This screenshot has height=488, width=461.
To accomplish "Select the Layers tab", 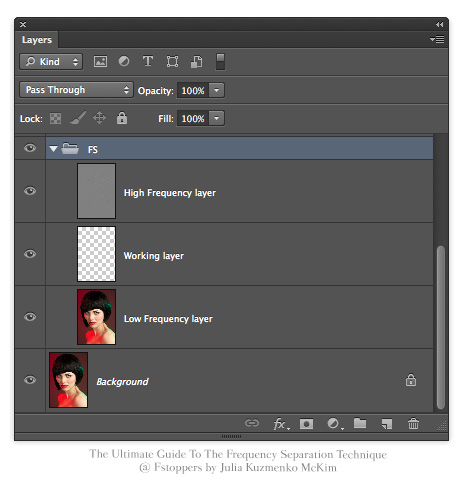I will tap(37, 40).
